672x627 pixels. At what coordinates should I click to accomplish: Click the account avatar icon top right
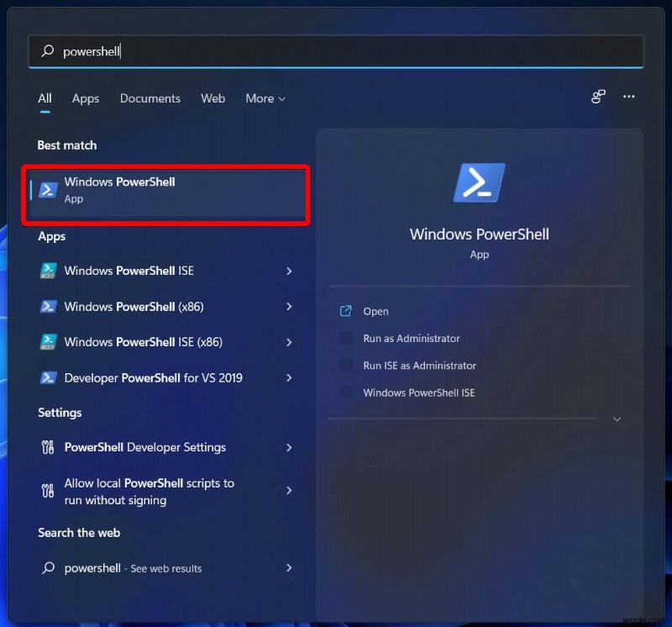pos(597,97)
